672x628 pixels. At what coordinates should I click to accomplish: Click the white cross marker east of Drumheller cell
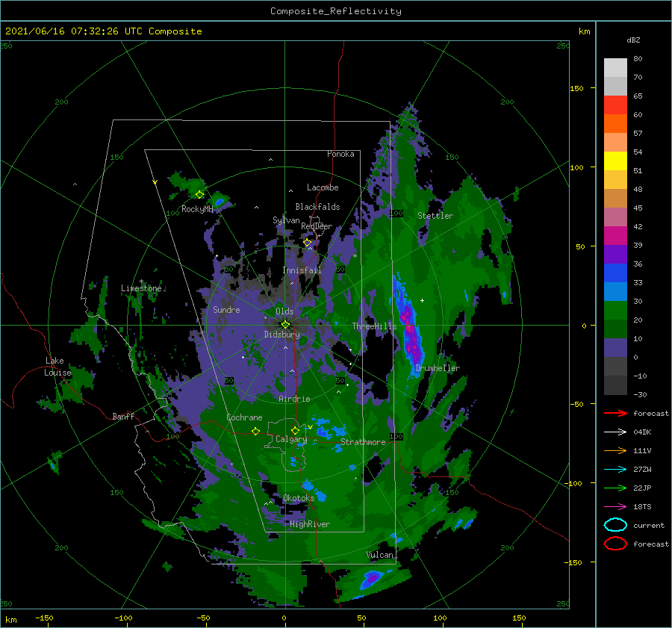(x=422, y=300)
